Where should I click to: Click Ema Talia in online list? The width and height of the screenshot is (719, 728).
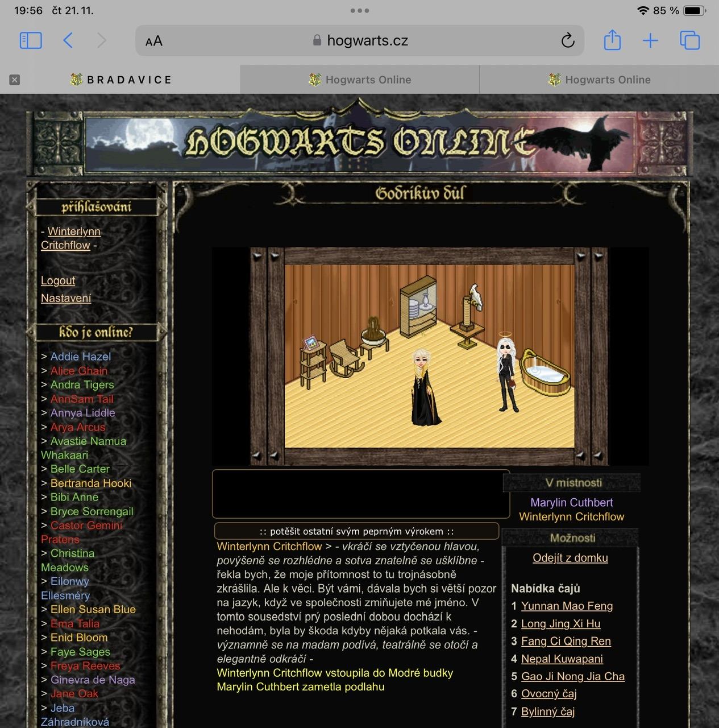tap(75, 624)
